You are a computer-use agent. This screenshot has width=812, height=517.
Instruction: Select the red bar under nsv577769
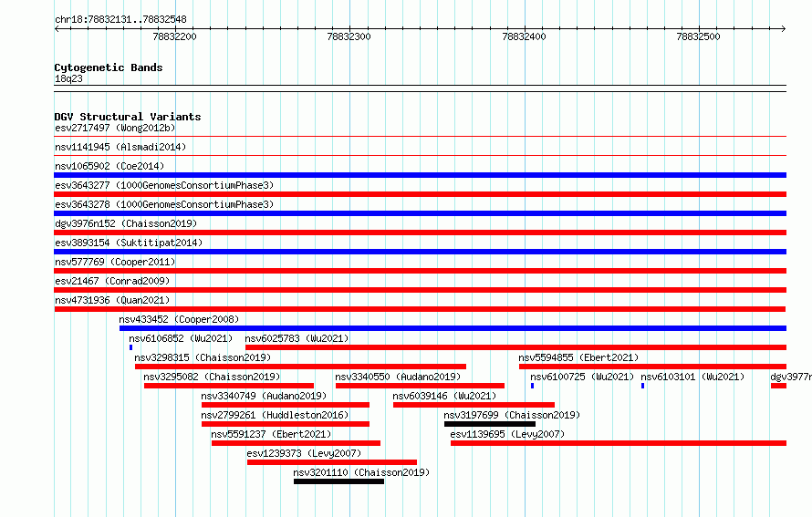click(x=420, y=271)
